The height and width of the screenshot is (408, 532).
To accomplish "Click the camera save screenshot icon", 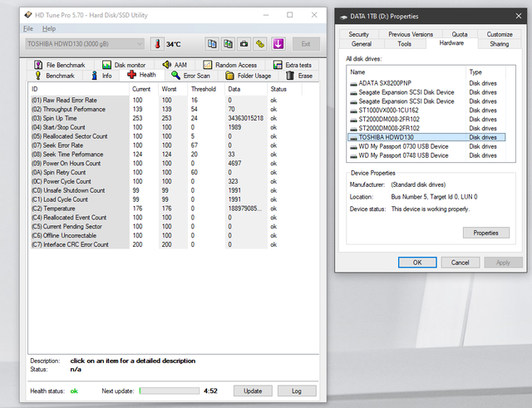I will (x=244, y=44).
